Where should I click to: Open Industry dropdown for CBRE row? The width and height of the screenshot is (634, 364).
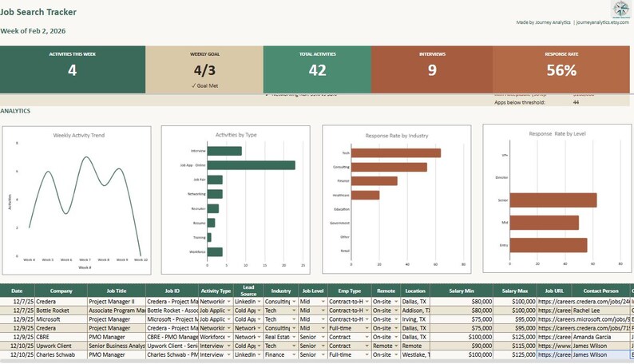click(x=294, y=338)
